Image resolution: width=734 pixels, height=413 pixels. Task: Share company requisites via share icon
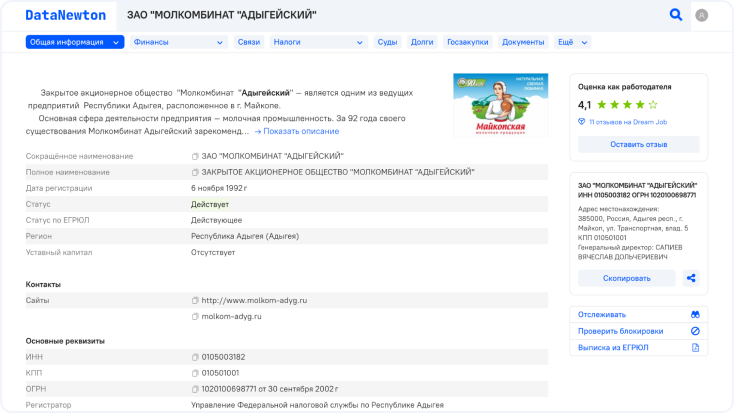[691, 278]
